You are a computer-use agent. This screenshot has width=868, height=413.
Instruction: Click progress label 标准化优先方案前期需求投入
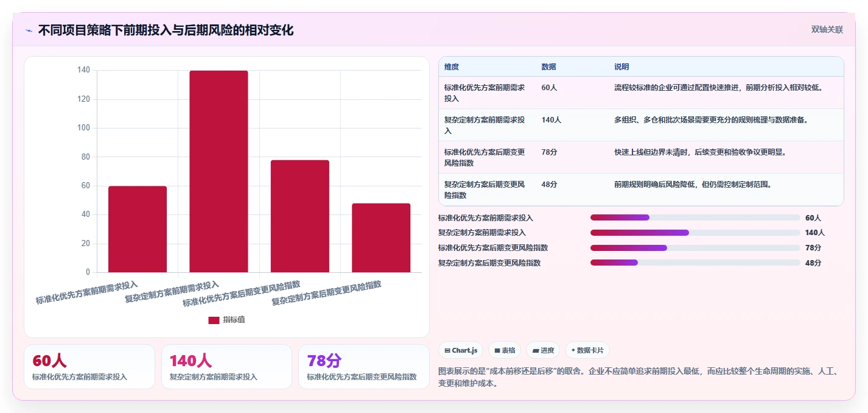[x=485, y=217]
